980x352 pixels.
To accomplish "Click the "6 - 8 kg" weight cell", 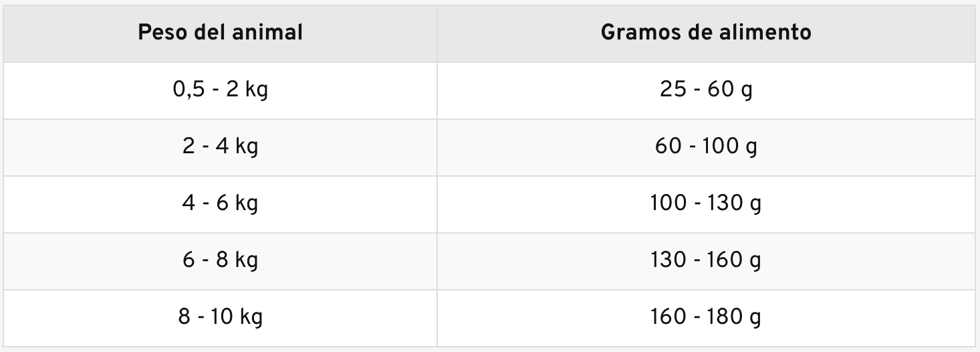I will tap(220, 260).
